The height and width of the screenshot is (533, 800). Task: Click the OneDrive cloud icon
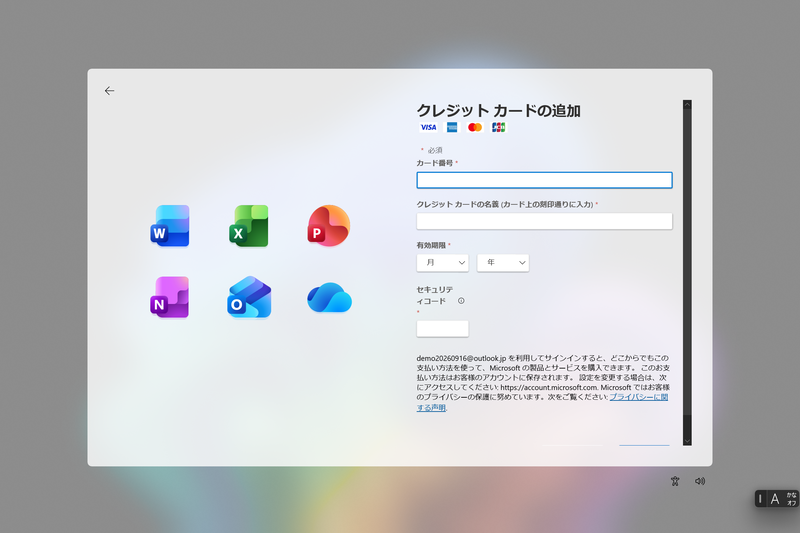point(329,297)
